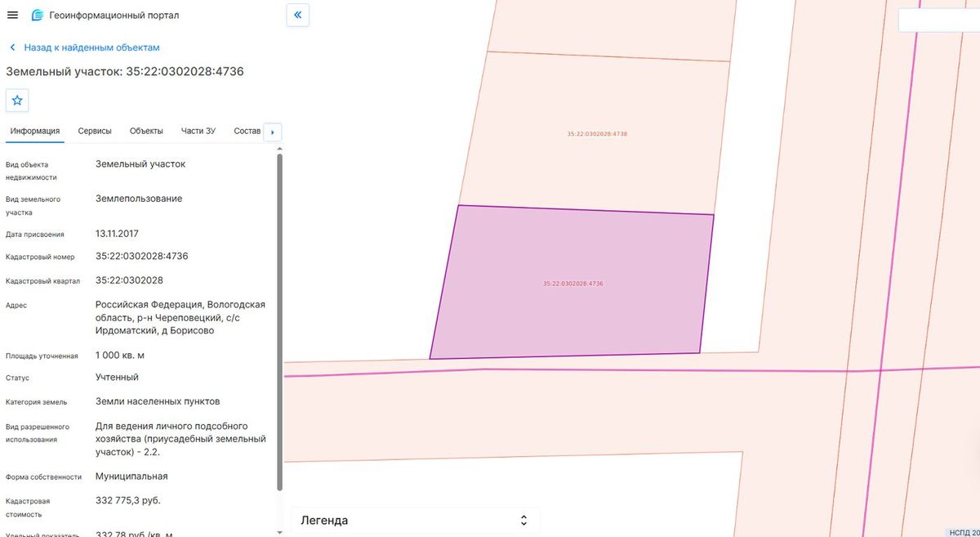Viewport: 980px width, 537px height.
Task: Switch to the Сервисы tab
Action: point(95,131)
